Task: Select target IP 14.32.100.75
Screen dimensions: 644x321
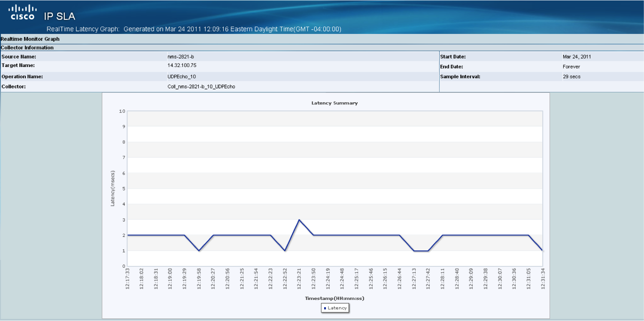Action: [182, 65]
